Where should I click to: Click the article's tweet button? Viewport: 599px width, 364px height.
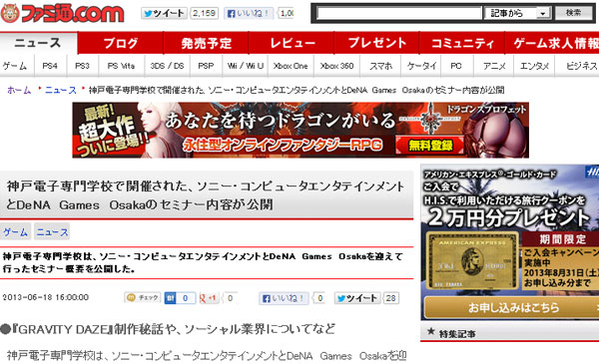357,298
